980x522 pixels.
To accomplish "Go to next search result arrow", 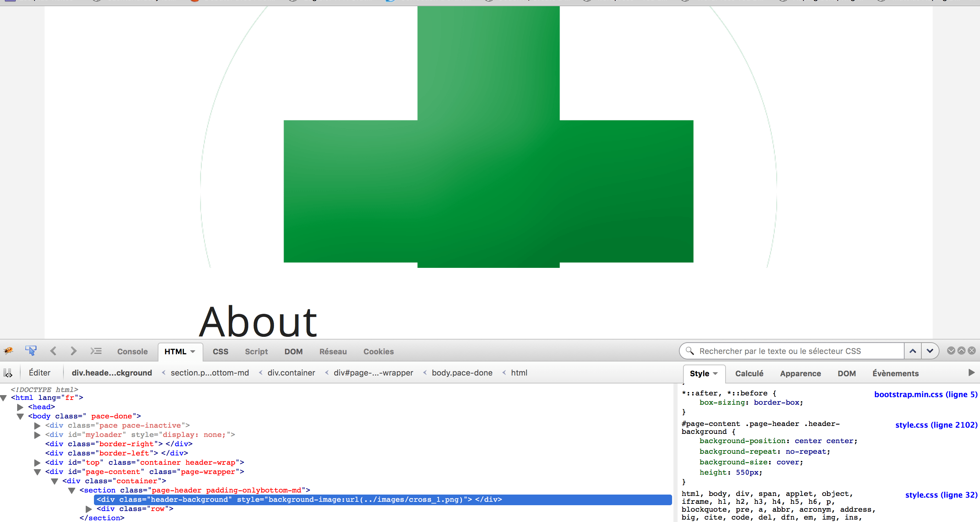I will (929, 351).
